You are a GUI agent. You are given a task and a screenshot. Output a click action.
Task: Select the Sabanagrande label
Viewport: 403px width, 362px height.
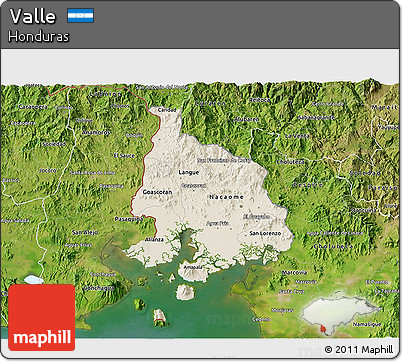(316, 118)
